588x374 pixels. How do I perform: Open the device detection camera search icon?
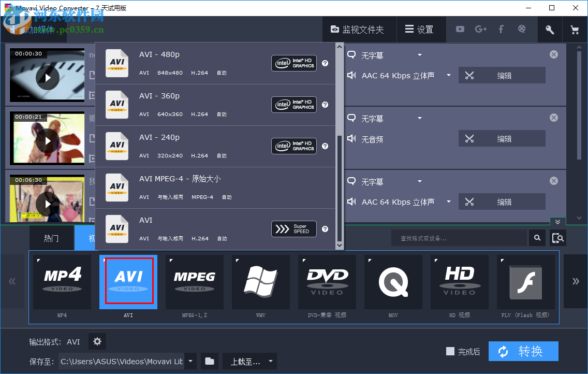pyautogui.click(x=558, y=237)
